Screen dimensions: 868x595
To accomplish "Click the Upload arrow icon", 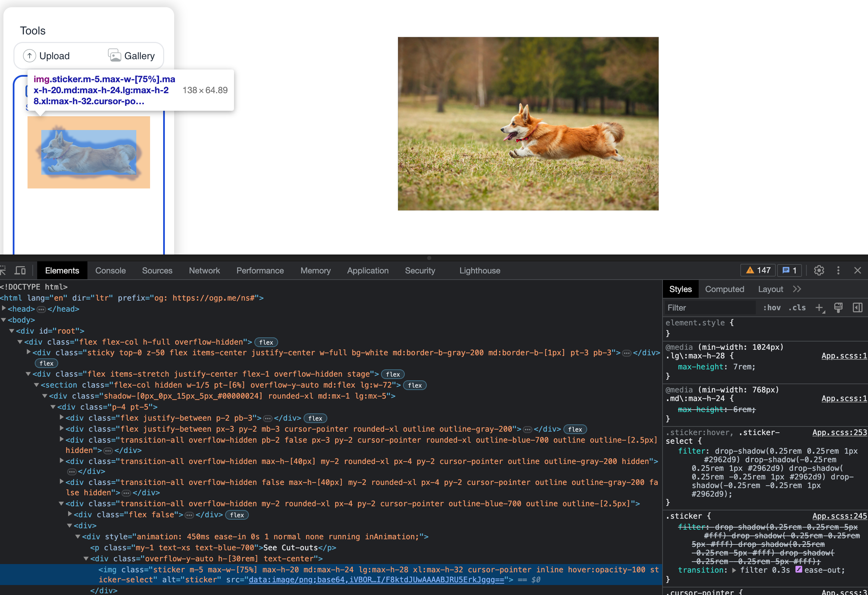I will click(x=30, y=56).
